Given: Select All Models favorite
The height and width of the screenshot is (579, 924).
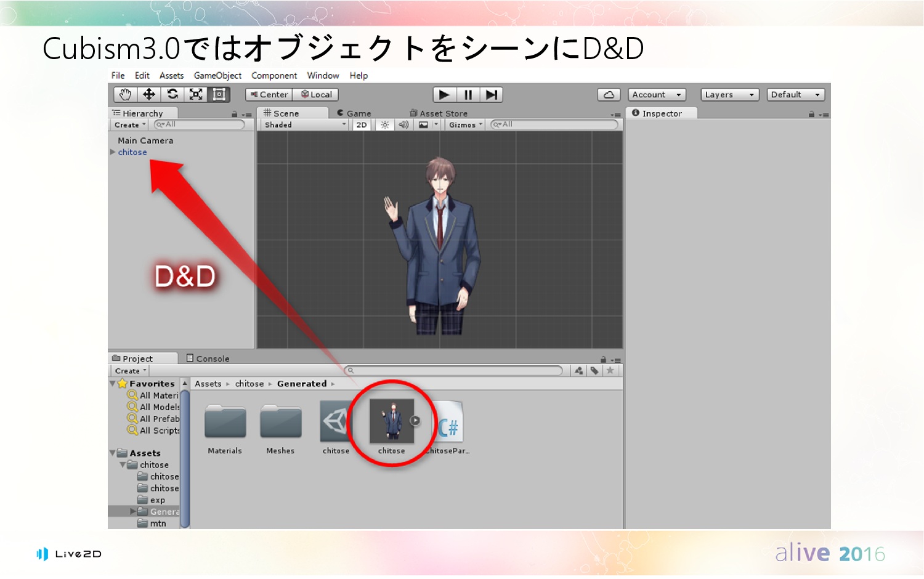Looking at the screenshot, I should tap(153, 407).
